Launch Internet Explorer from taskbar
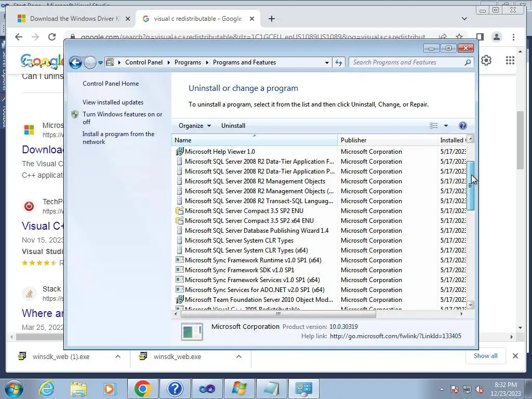Screen dimensions: 532x399 [46, 389]
